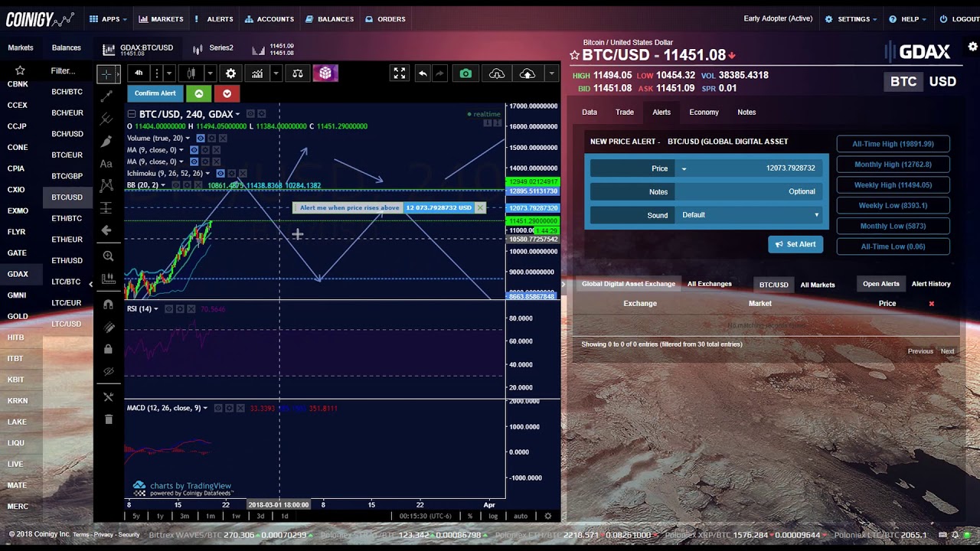Select the measure ruler tool
This screenshot has height=551, width=980.
108,279
